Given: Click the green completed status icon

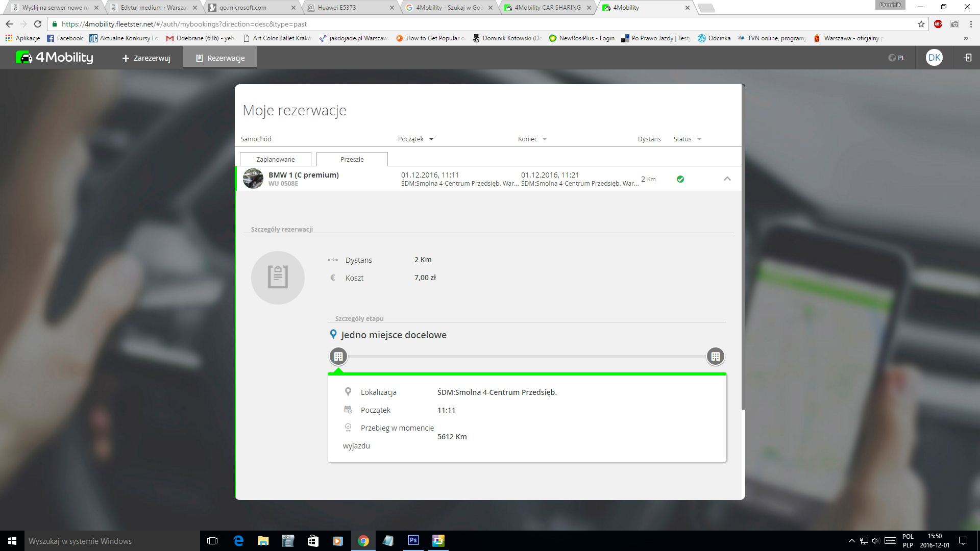Looking at the screenshot, I should (680, 179).
